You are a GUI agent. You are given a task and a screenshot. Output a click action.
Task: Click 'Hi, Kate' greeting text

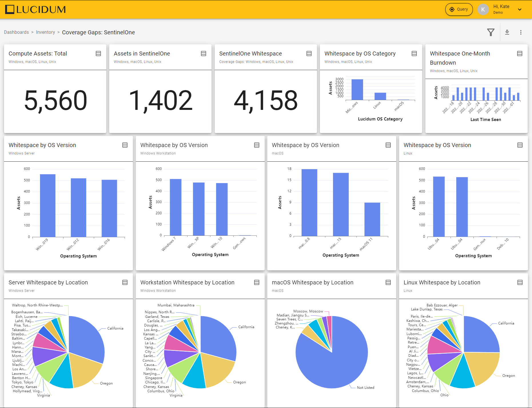[501, 7]
